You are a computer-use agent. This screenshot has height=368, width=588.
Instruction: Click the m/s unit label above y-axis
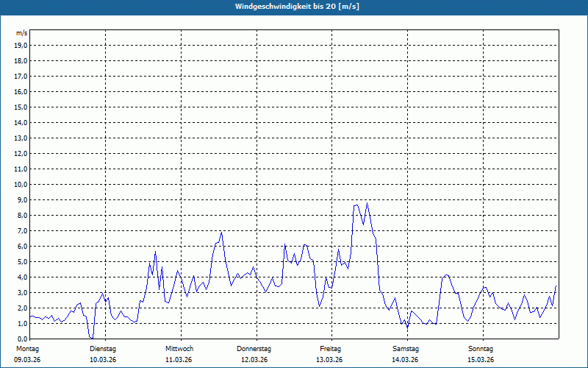pyautogui.click(x=21, y=34)
